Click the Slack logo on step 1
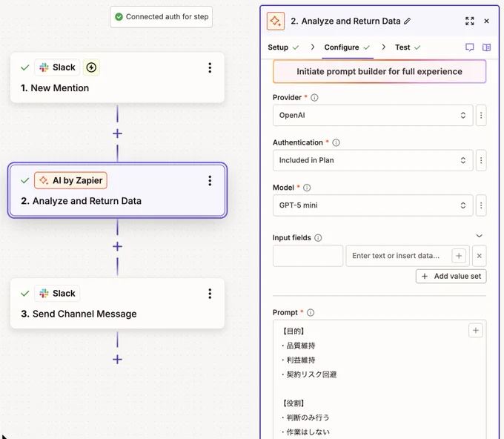The width and height of the screenshot is (504, 439). click(44, 67)
